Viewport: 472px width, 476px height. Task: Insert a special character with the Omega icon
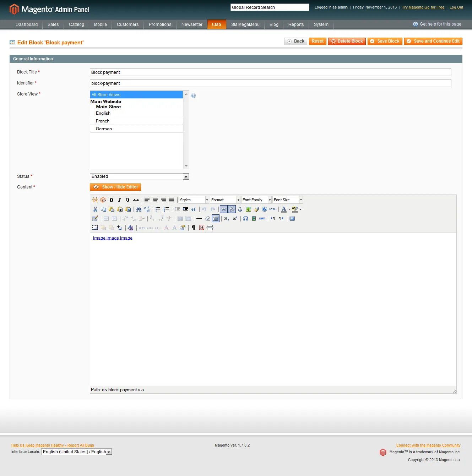pos(245,219)
